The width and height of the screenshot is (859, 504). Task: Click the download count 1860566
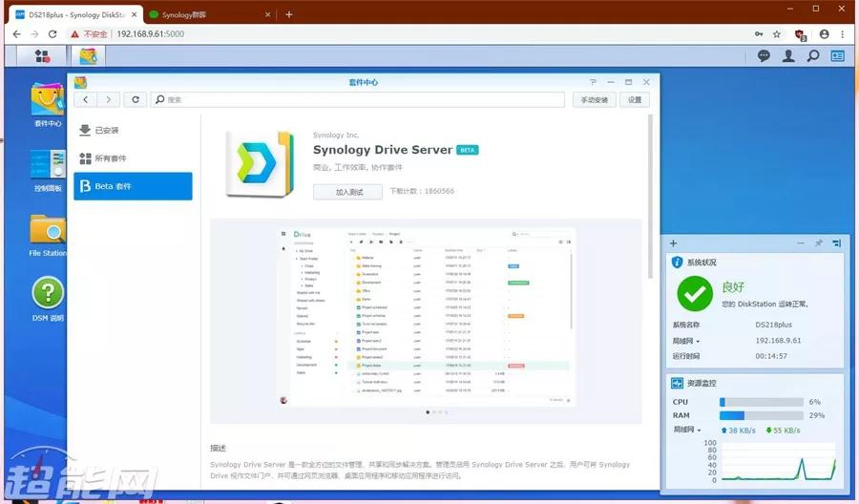(439, 191)
